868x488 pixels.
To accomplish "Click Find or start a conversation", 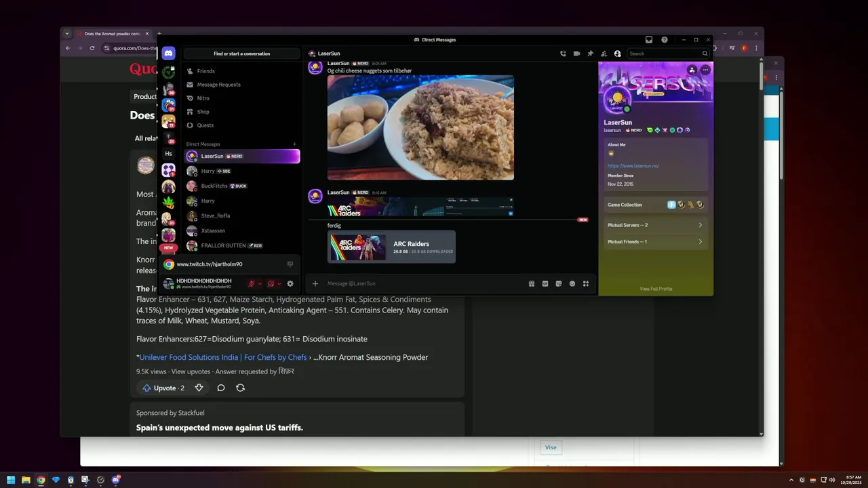I will [241, 54].
